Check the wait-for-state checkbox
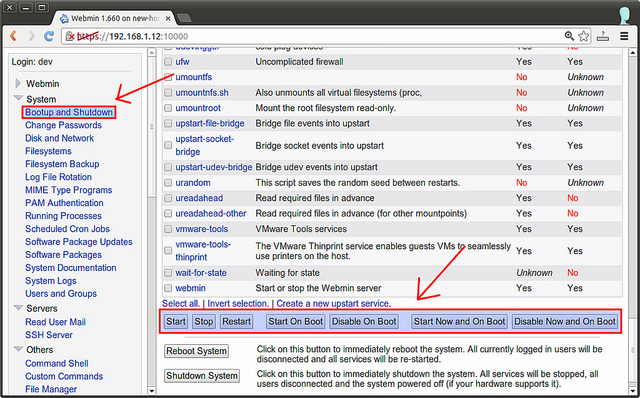The width and height of the screenshot is (640, 398). click(x=168, y=273)
